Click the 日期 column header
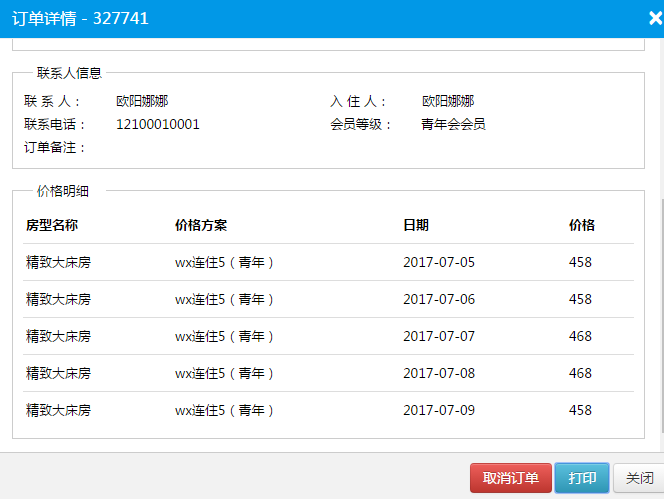664x499 pixels. [x=416, y=226]
